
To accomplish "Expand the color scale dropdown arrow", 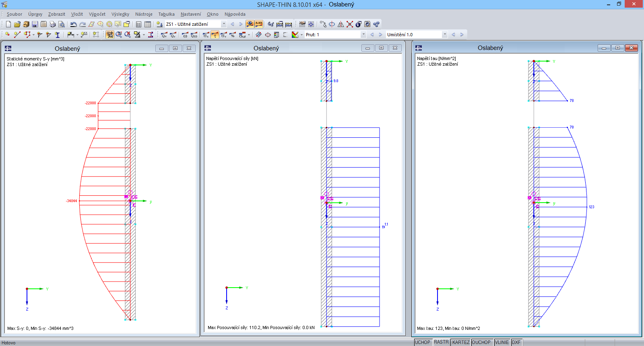I will pos(301,35).
